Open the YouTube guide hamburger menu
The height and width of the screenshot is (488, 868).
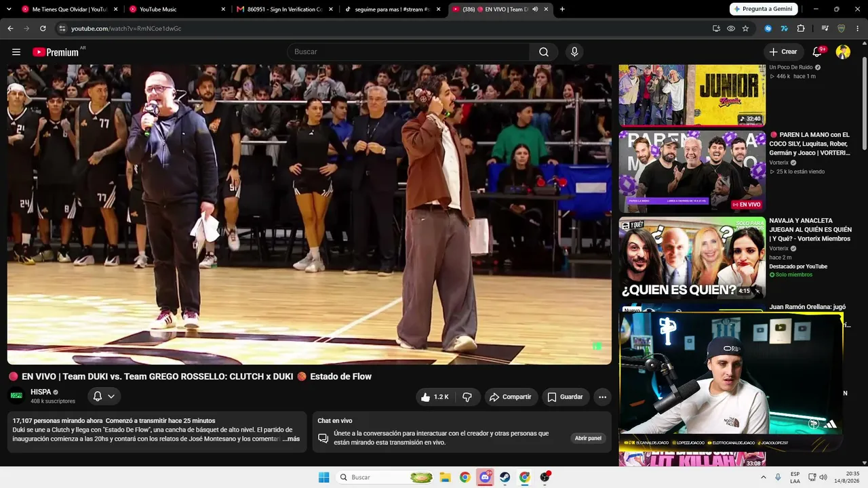pyautogui.click(x=16, y=52)
